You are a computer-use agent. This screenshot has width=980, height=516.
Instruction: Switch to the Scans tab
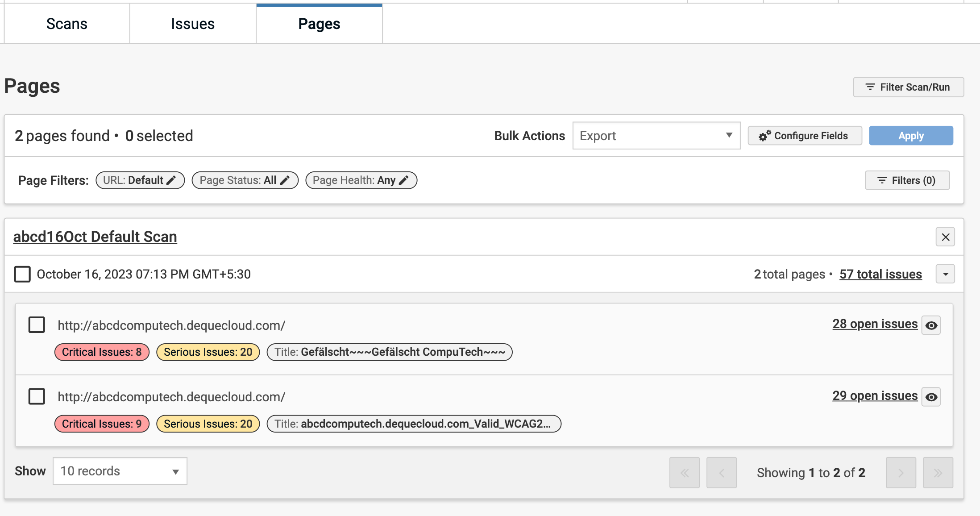tap(67, 24)
